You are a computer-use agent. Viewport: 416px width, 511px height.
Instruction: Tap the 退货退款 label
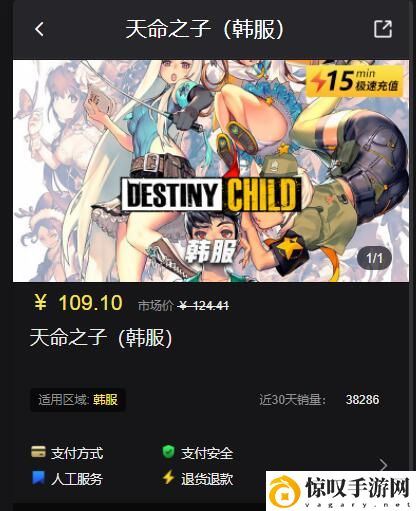pyautogui.click(x=207, y=479)
